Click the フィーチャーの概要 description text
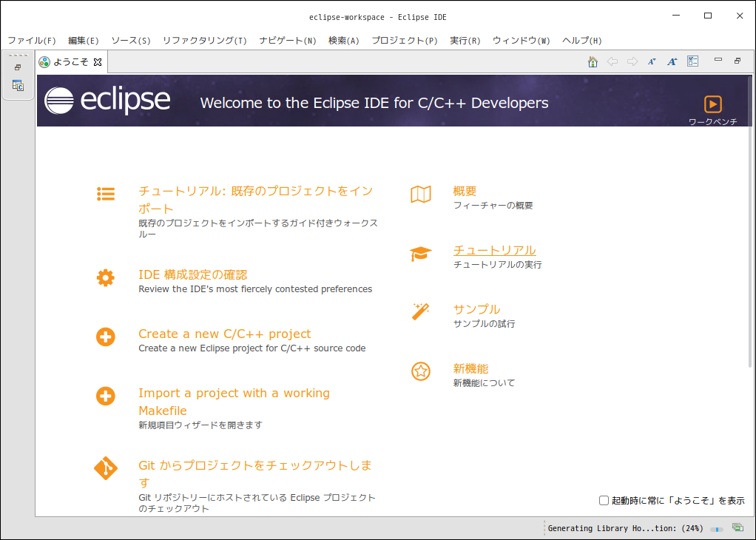Screen dimensions: 756x540 [x=493, y=206]
